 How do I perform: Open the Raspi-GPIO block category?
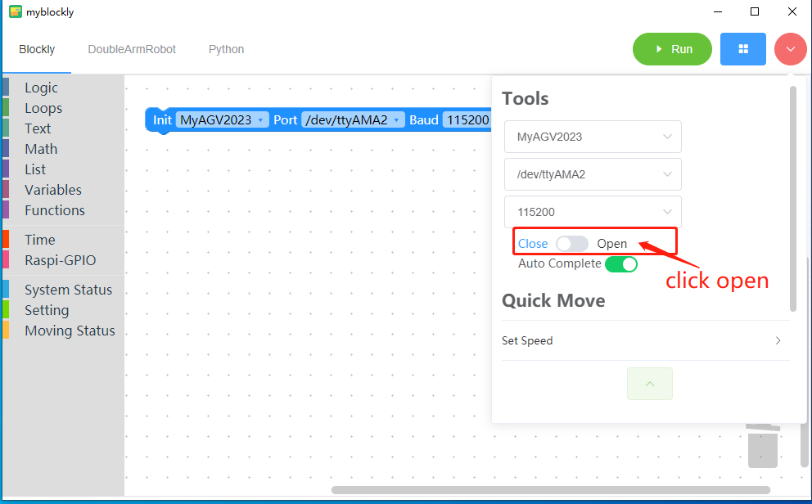[x=63, y=260]
